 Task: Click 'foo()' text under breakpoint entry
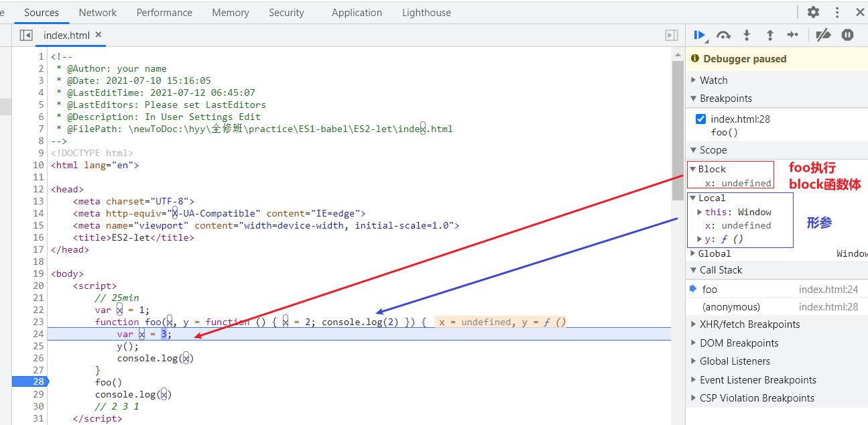725,132
